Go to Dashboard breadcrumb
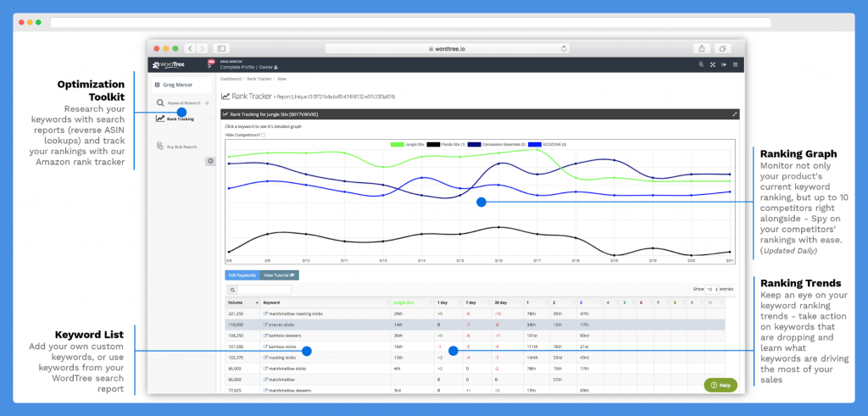The width and height of the screenshot is (868, 416). click(231, 79)
